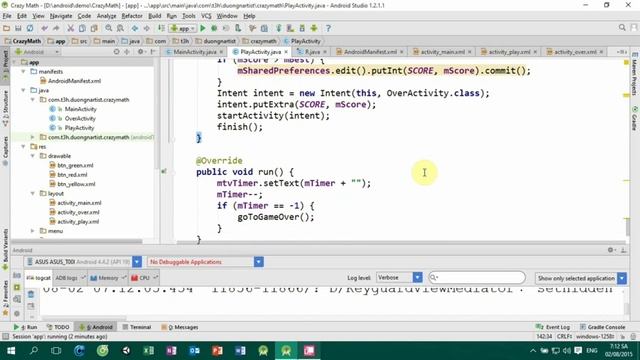Click the Synchronize toolbar icon

point(30,28)
